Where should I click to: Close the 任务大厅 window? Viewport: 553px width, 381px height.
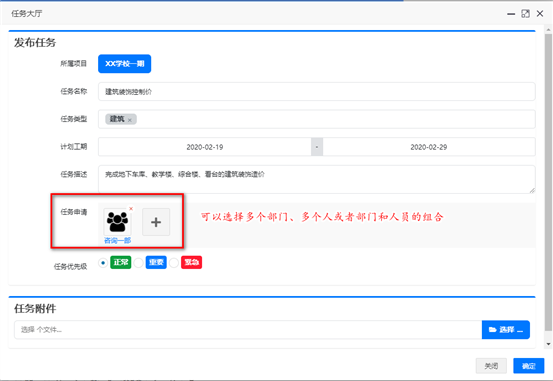click(x=540, y=13)
